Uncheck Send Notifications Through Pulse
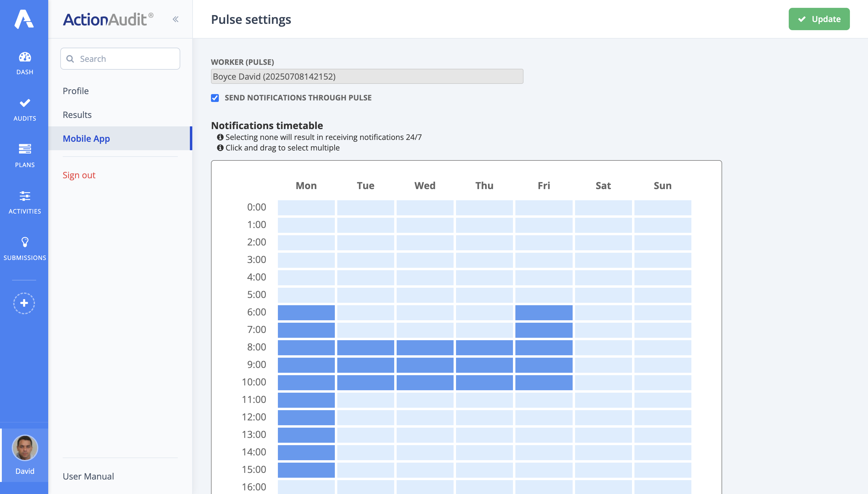868x494 pixels. 215,98
